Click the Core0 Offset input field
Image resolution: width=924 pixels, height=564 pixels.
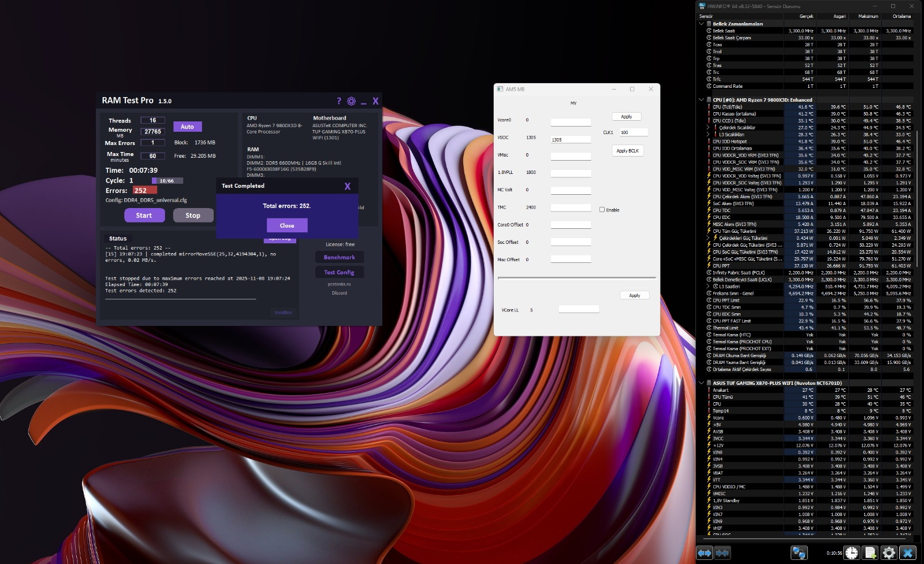pos(571,225)
